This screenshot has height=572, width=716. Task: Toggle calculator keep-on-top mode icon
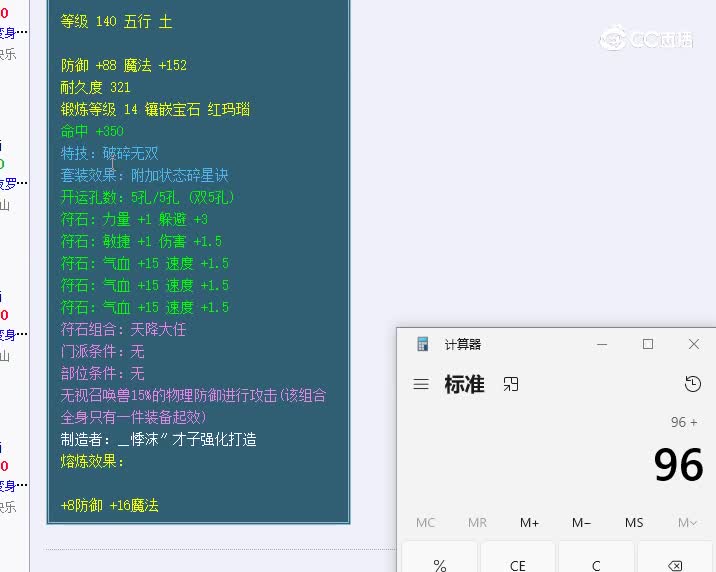tap(511, 384)
